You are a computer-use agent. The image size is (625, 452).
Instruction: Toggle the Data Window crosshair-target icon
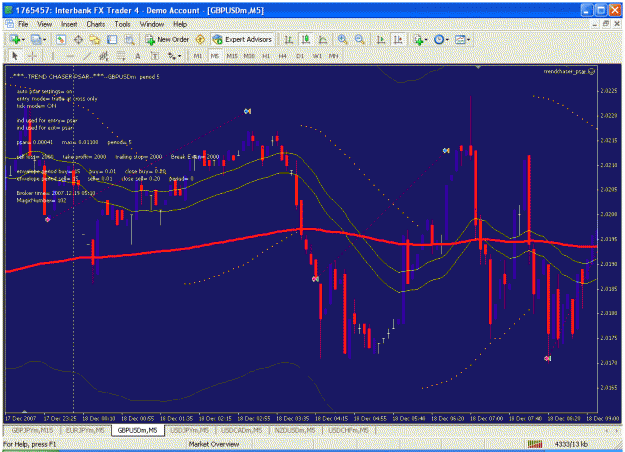coord(78,39)
